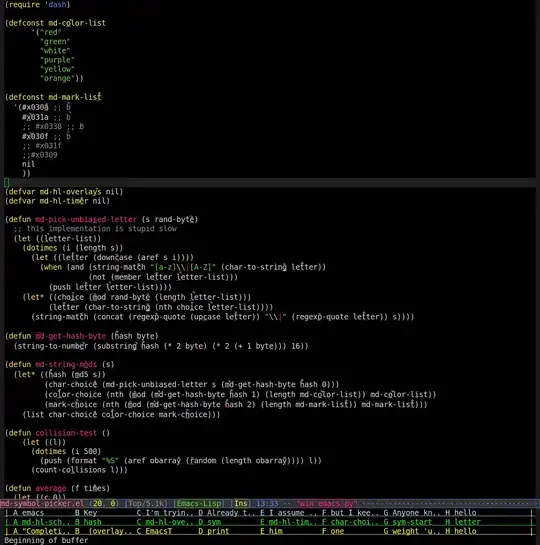
Task: Place cursor on md-pick-unbiased-letter function name
Action: [86, 219]
